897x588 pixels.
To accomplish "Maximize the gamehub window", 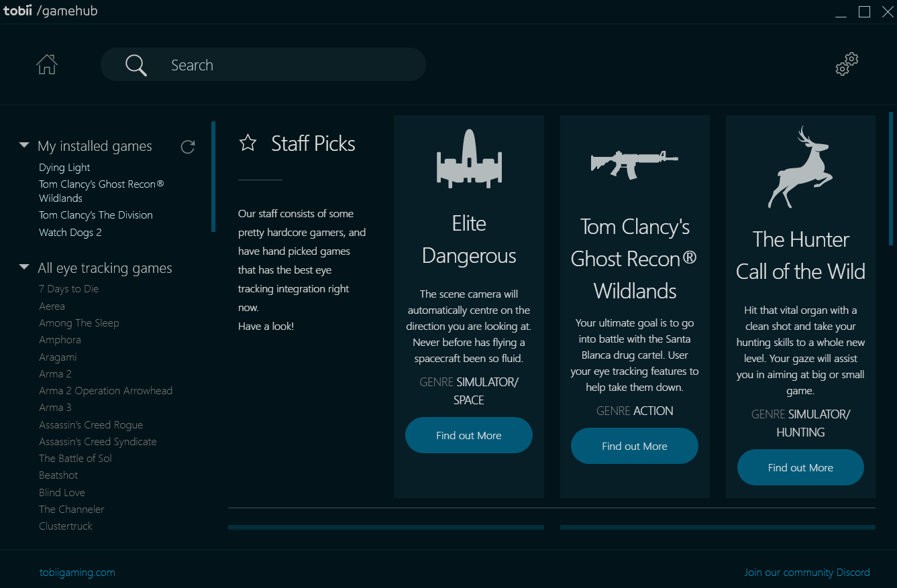I will pyautogui.click(x=864, y=11).
